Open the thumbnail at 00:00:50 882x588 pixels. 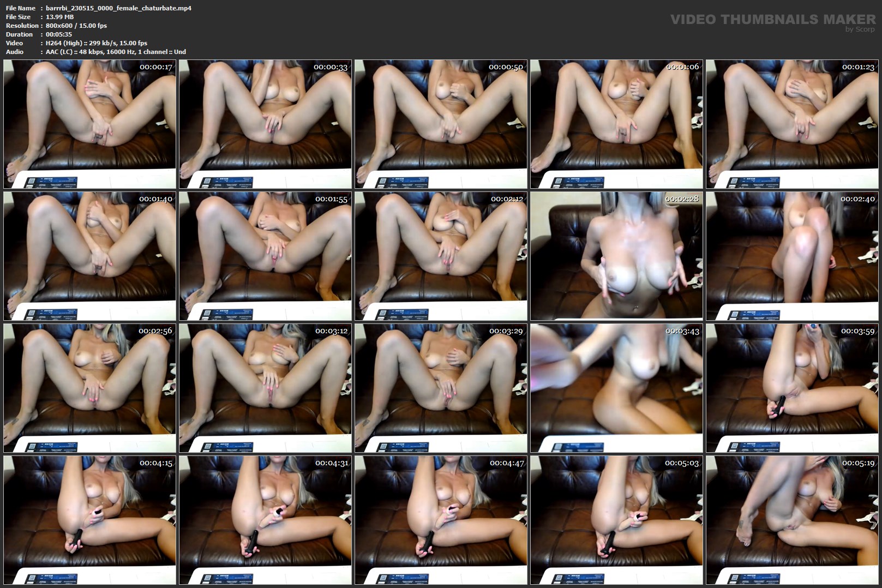click(441, 124)
